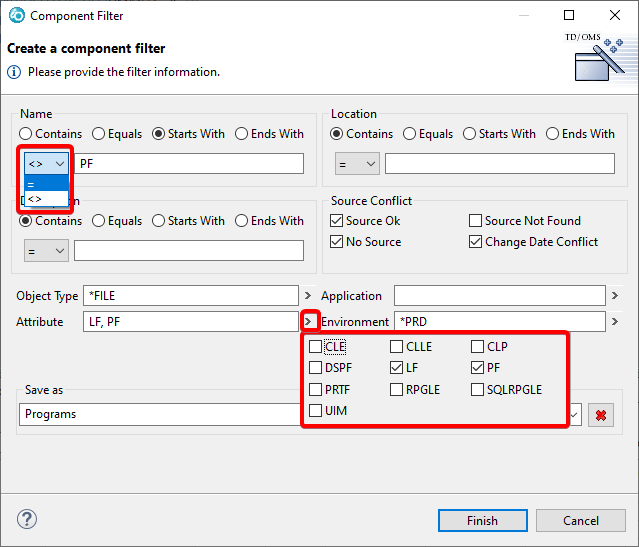The height and width of the screenshot is (547, 639).
Task: Click the Cancel button
Action: pyautogui.click(x=580, y=520)
